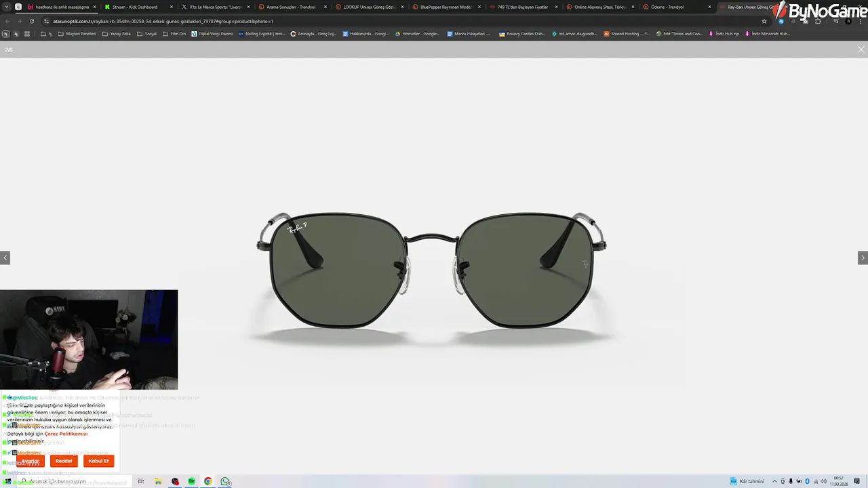Open File Explorer from taskbar
This screenshot has height=488, width=868.
click(158, 481)
